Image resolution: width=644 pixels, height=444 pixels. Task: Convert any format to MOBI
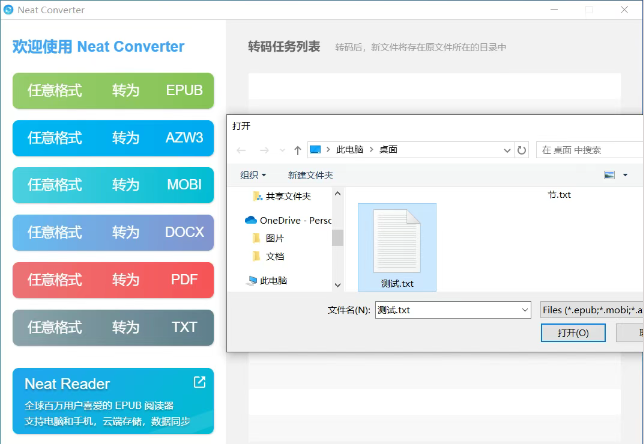[x=113, y=185]
